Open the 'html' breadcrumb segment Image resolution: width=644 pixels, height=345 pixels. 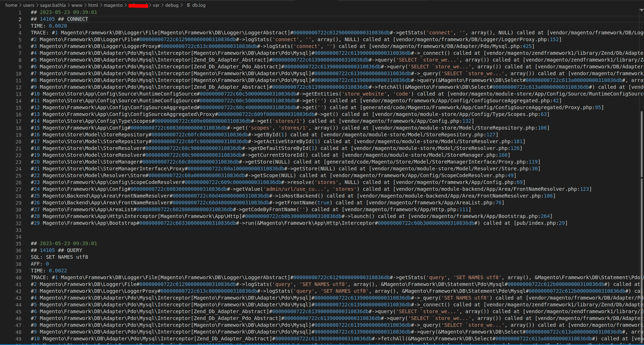coord(93,5)
